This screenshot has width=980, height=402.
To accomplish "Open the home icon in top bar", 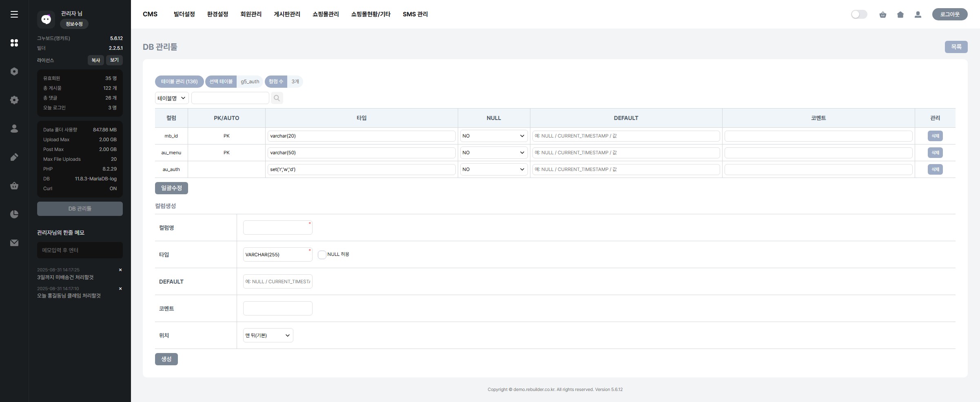I will tap(900, 15).
